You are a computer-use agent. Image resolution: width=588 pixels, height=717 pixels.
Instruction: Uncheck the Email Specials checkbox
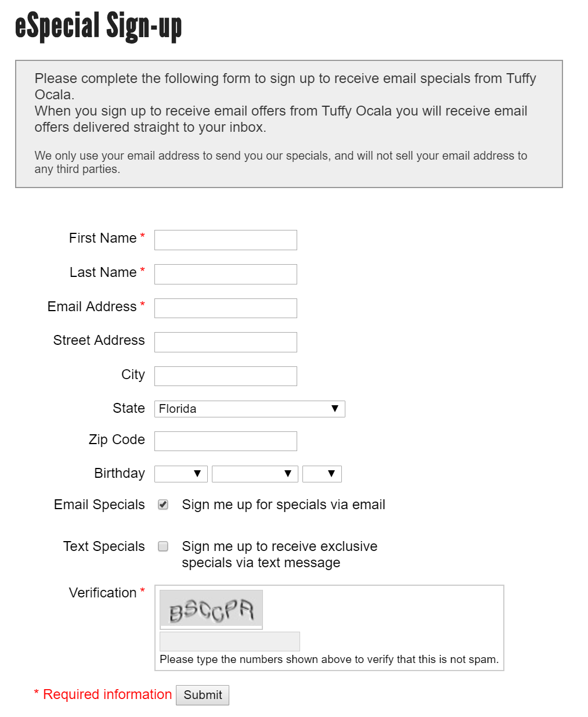tap(163, 505)
